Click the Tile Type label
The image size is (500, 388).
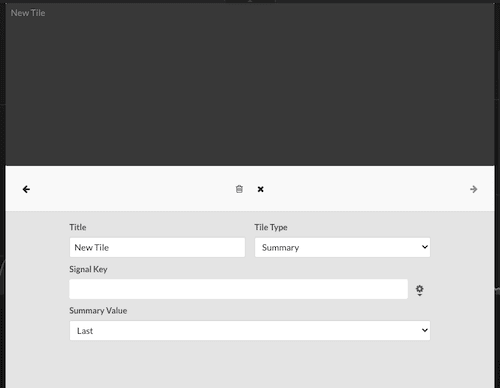(x=271, y=227)
